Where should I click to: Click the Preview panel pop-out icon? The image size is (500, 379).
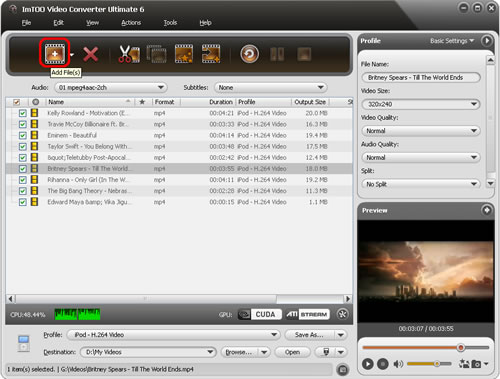pyautogui.click(x=486, y=210)
